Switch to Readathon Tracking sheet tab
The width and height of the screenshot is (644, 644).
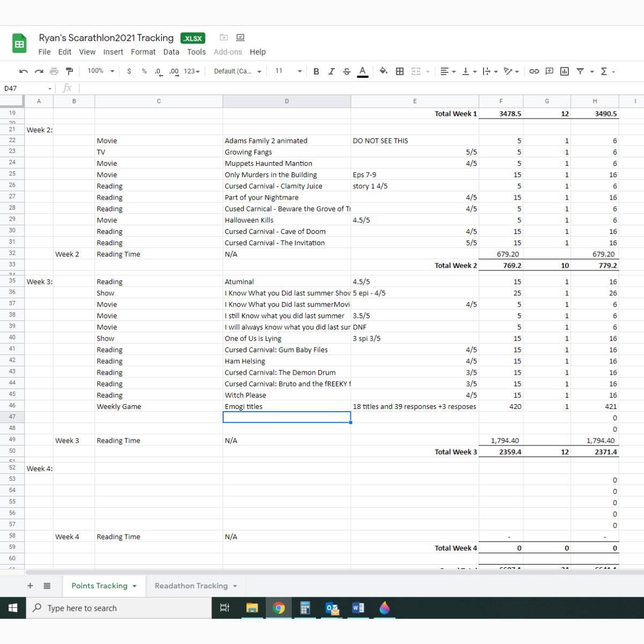(x=191, y=586)
